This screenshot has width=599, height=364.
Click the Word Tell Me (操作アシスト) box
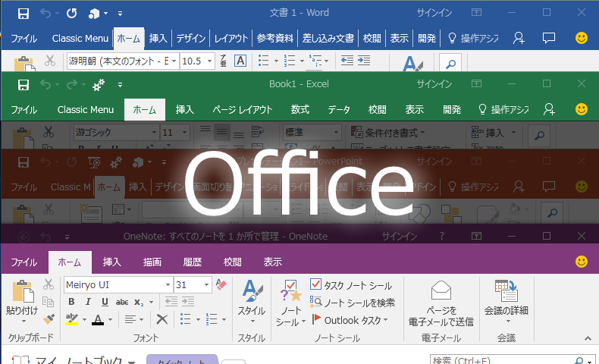coord(473,38)
